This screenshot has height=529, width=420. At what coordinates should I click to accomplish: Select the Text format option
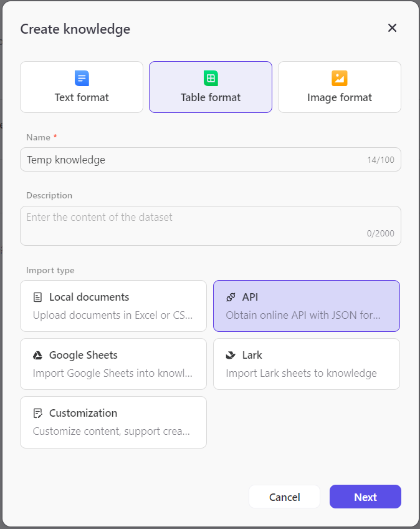82,87
